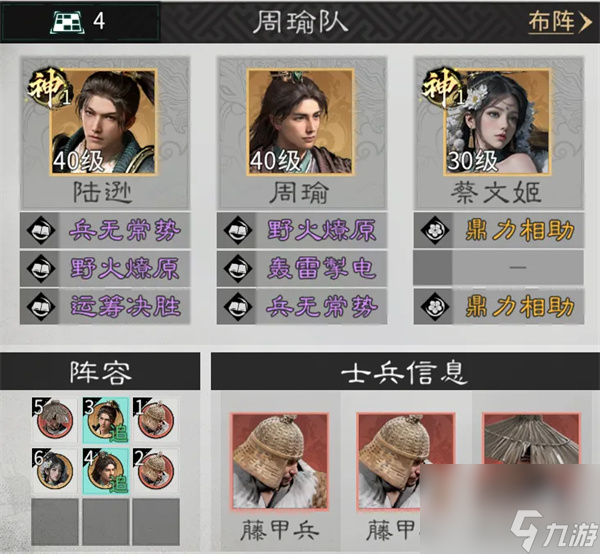Click flower icon beside first 鼎力相助
The width and height of the screenshot is (600, 554).
click(x=434, y=231)
